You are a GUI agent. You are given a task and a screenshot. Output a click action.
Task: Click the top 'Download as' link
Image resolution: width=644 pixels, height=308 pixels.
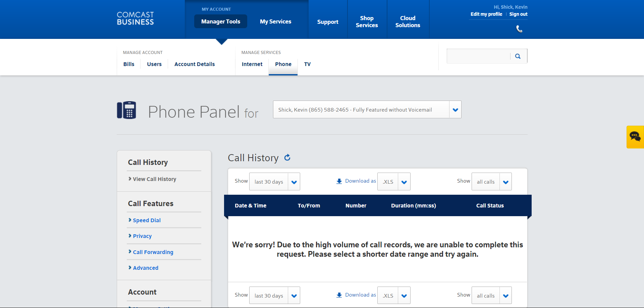coord(361,181)
